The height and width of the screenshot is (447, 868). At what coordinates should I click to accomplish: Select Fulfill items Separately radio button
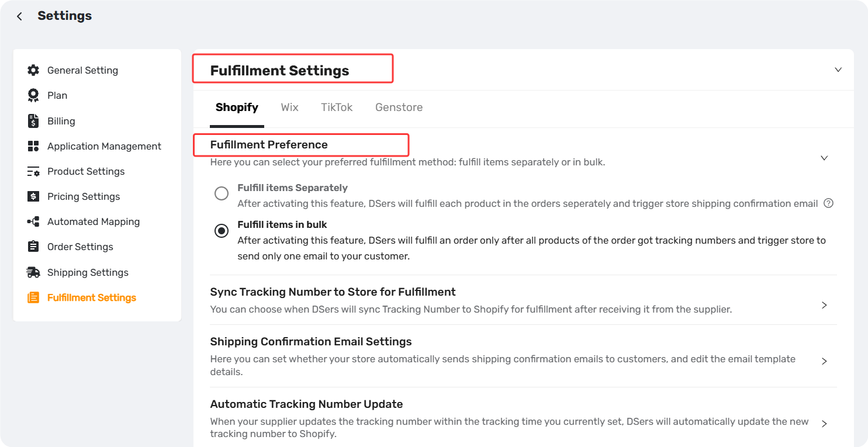coord(222,193)
